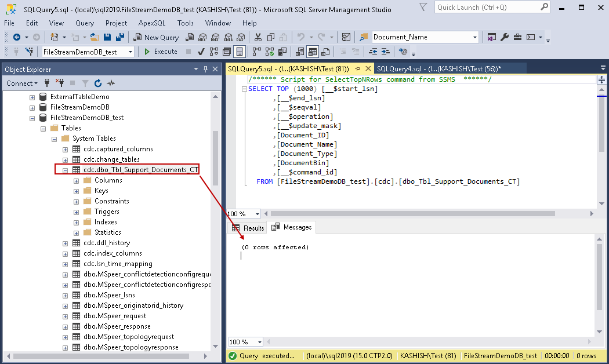Open Properties window via wrench icon
This screenshot has height=364, width=609.
tap(504, 37)
